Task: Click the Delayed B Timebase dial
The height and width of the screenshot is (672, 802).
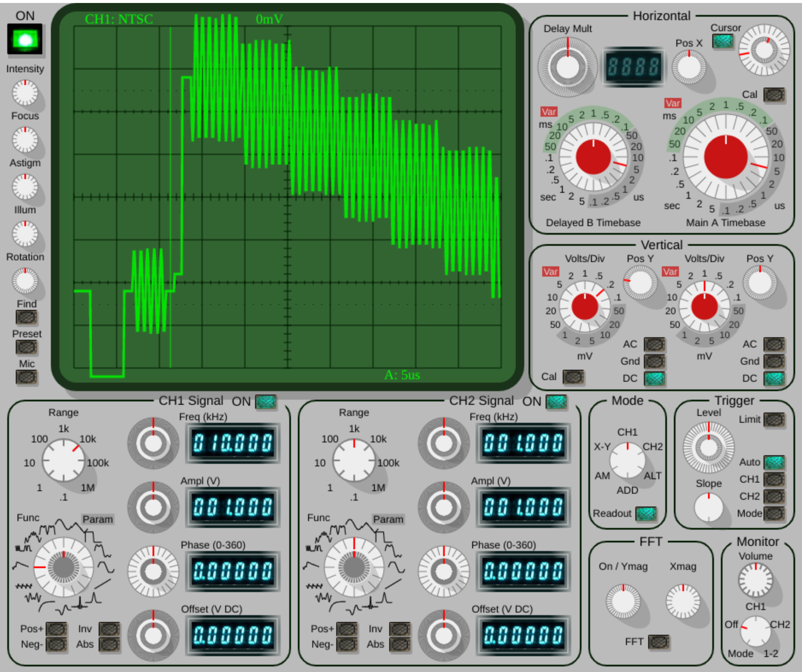Action: [593, 157]
